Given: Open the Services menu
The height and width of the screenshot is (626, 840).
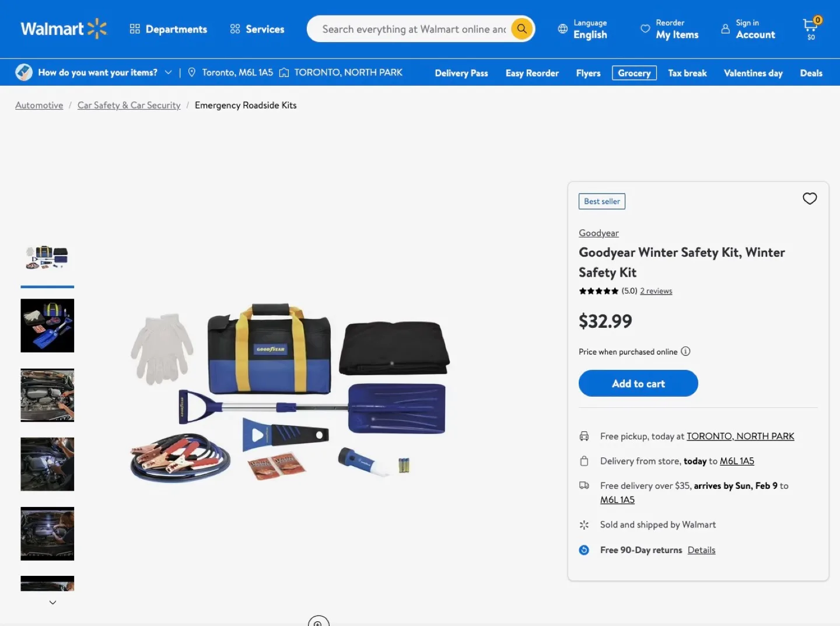Looking at the screenshot, I should [257, 29].
